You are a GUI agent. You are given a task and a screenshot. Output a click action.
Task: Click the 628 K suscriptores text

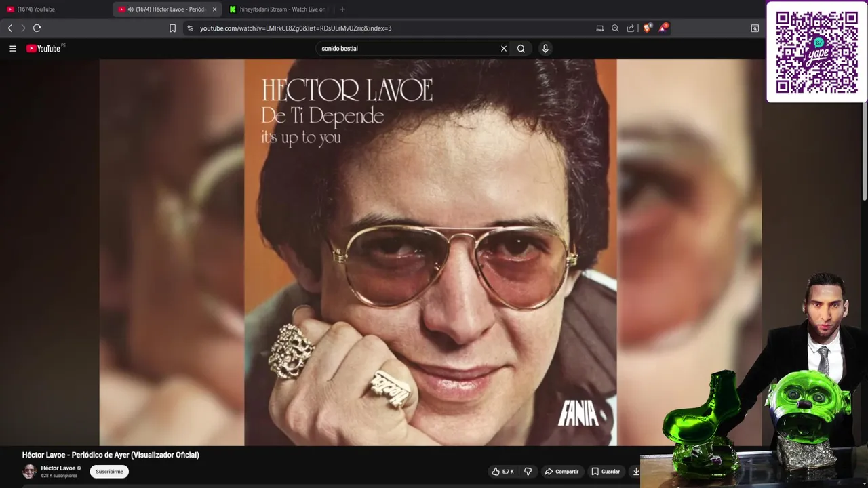click(59, 476)
